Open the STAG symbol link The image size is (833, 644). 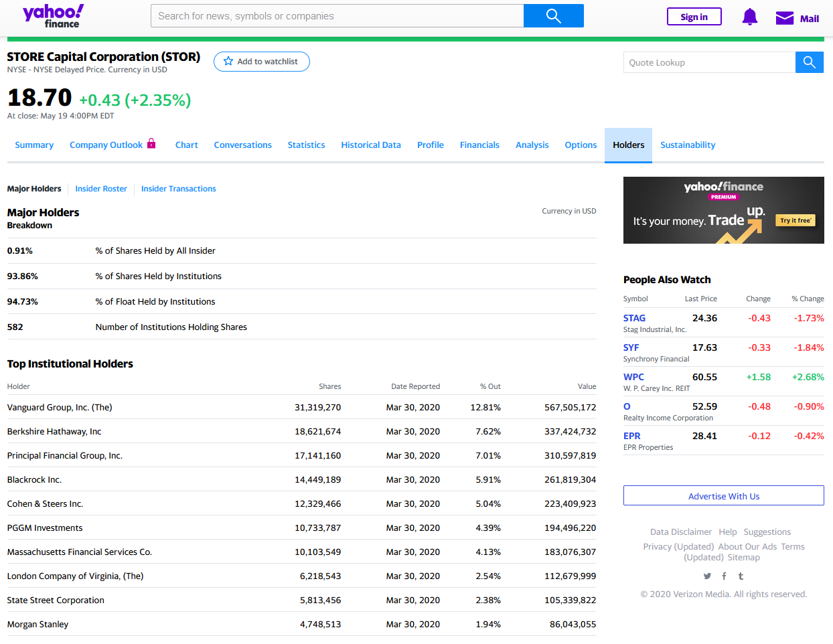coord(634,318)
